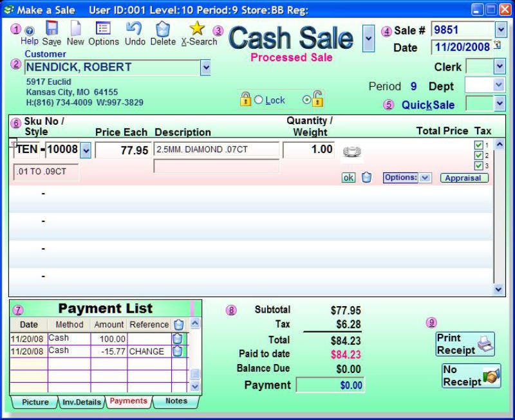Open the QuickSale dropdown
515x420 pixels.
tap(500, 104)
